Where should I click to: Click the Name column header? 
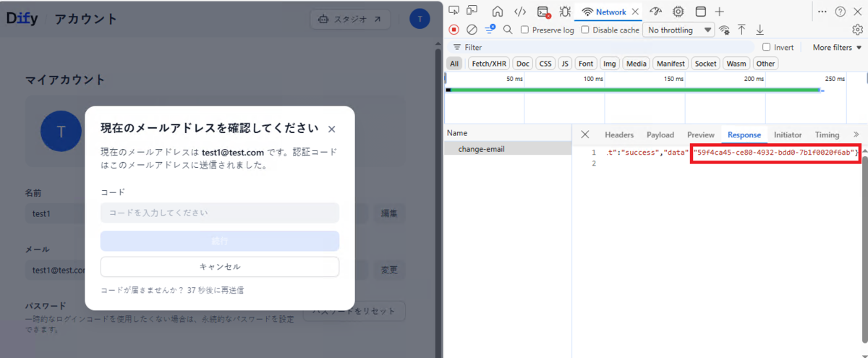508,134
